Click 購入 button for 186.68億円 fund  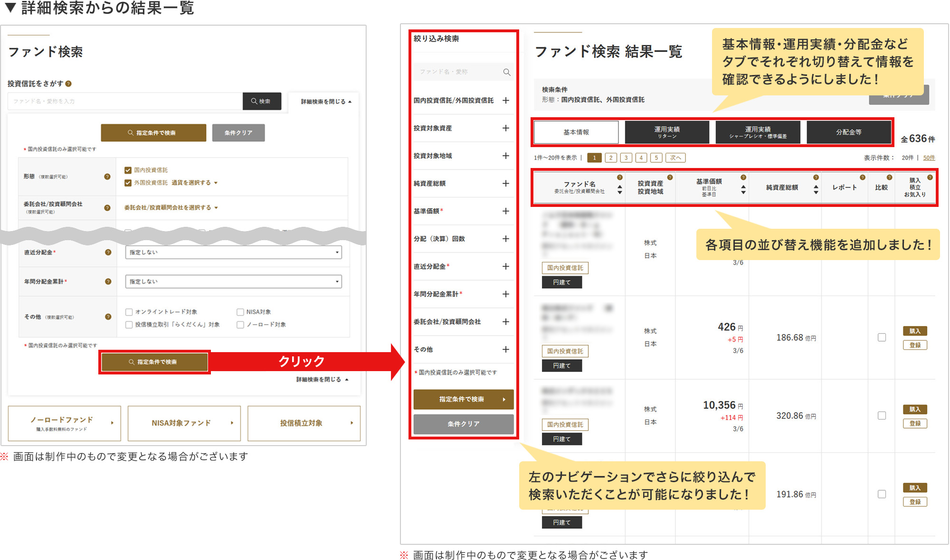(915, 331)
